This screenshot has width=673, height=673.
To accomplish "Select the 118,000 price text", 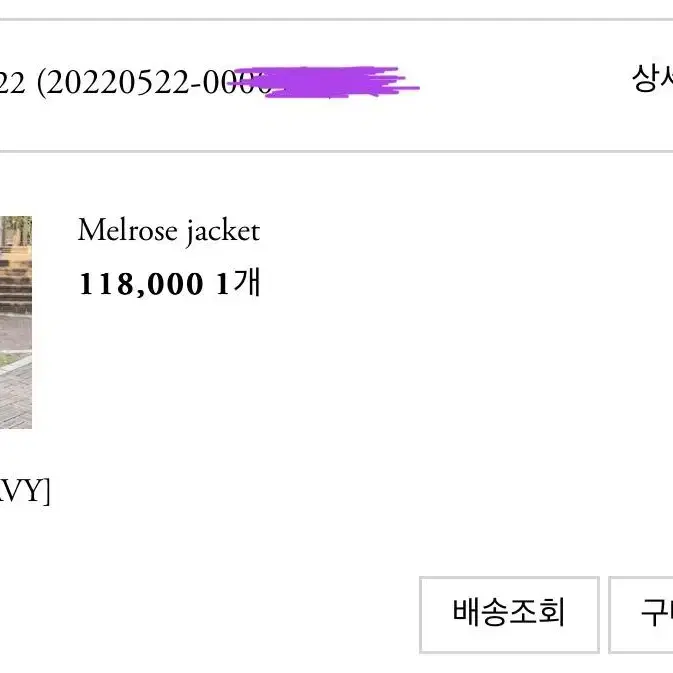I will point(141,284).
